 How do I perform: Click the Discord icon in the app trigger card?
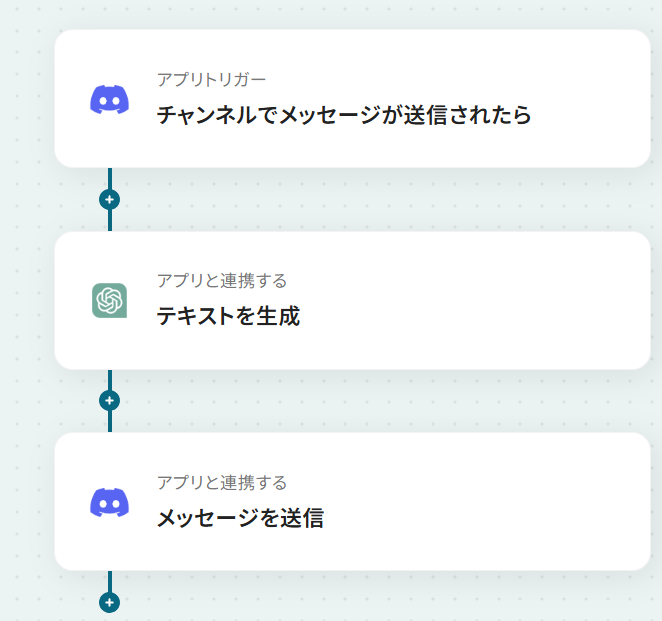(x=109, y=99)
